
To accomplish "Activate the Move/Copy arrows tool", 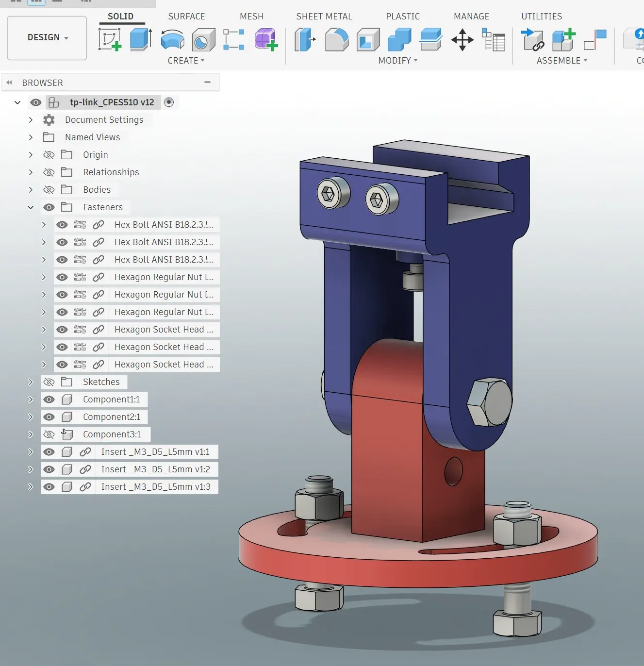I will tap(462, 39).
